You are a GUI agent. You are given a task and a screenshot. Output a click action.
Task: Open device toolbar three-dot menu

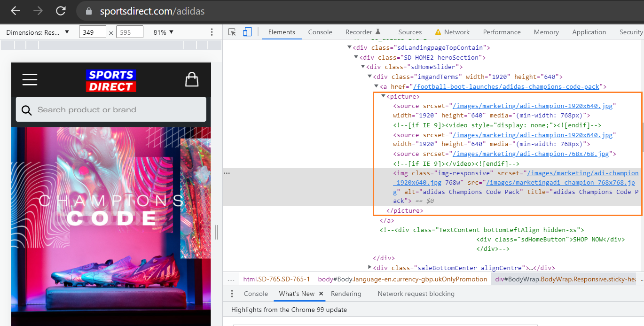click(212, 32)
